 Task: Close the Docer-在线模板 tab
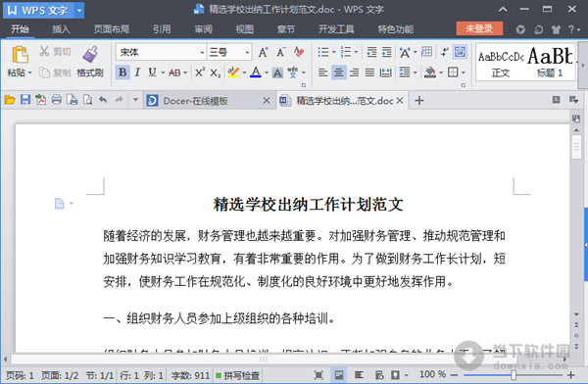(267, 101)
